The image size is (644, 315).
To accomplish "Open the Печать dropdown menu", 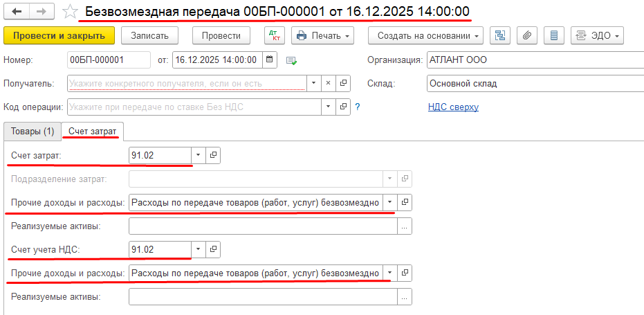I will point(324,35).
